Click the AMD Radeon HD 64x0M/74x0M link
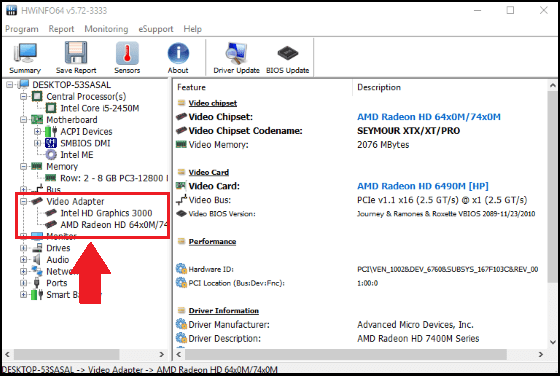The width and height of the screenshot is (560, 376). click(x=429, y=117)
